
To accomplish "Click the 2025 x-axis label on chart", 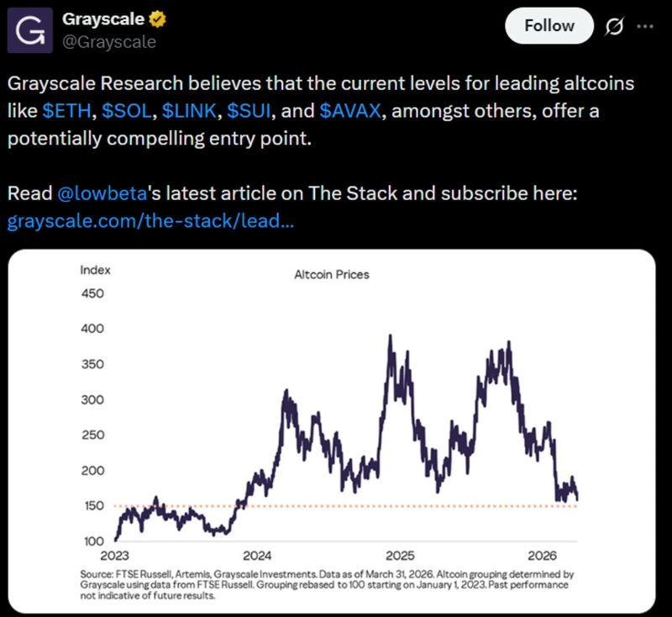I will [400, 556].
